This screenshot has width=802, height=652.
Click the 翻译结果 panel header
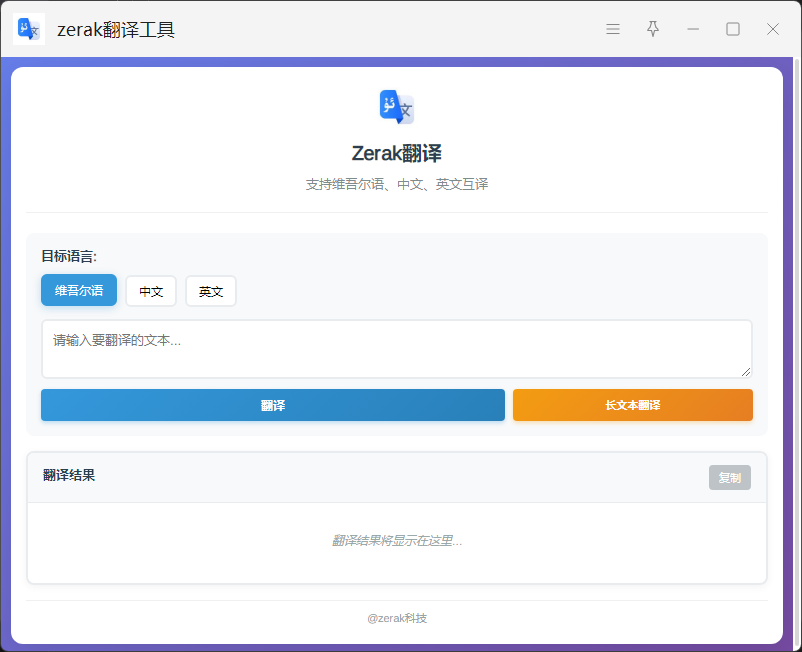70,476
